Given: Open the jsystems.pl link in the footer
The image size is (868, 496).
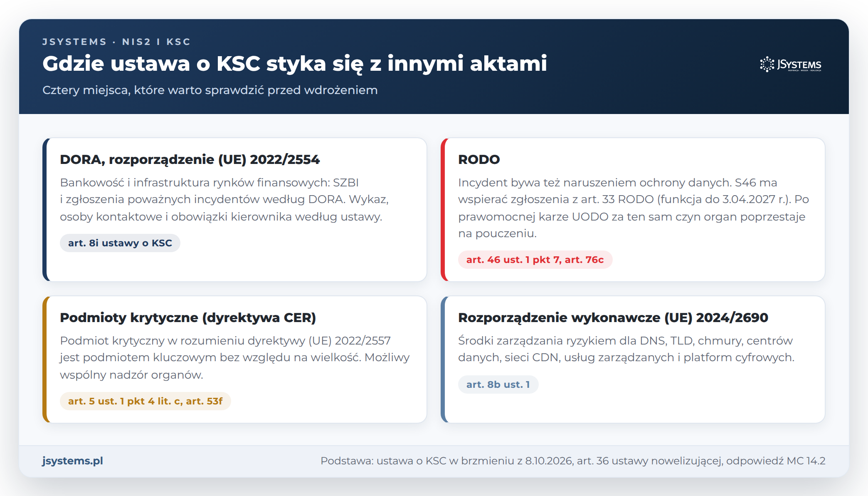Looking at the screenshot, I should (72, 461).
